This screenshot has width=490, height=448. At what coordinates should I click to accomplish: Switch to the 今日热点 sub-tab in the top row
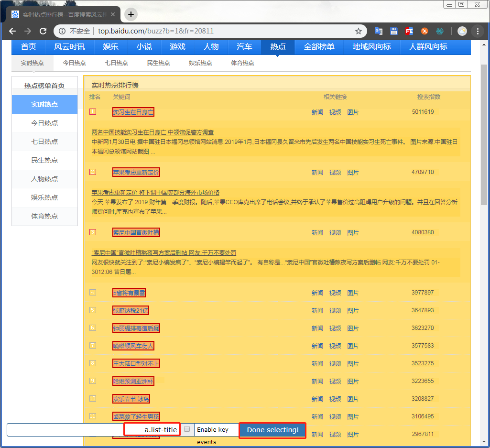point(75,63)
